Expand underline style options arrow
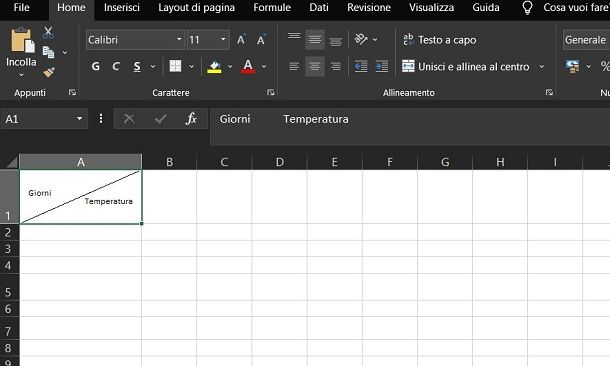This screenshot has width=610, height=366. click(153, 67)
